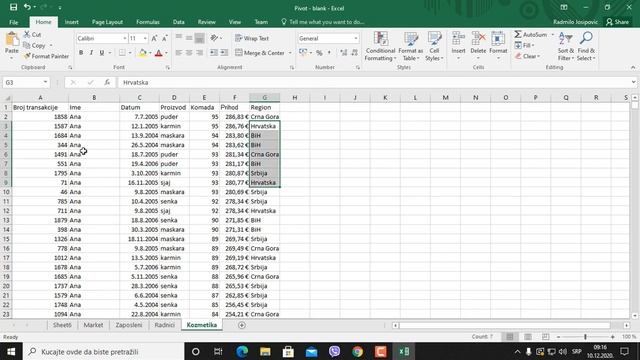Image resolution: width=640 pixels, height=360 pixels.
Task: Click Tell me what you want to do
Action: tap(322, 22)
